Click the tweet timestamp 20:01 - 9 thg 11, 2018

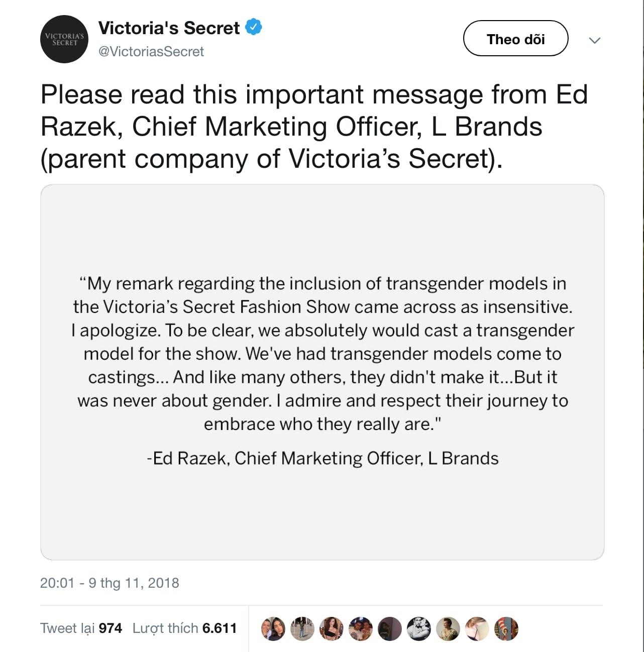click(x=110, y=583)
